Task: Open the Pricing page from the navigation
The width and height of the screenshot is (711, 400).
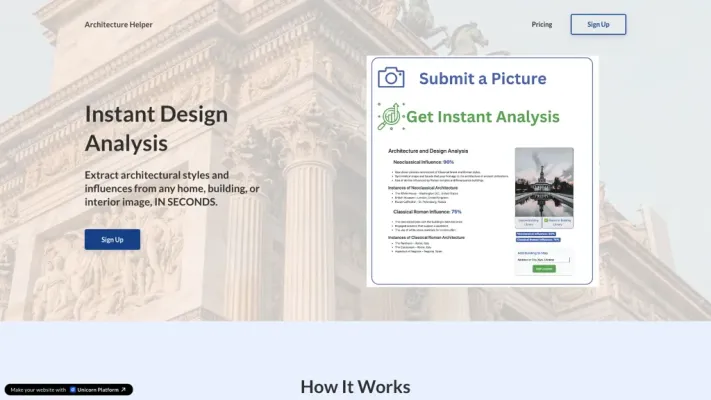Action: 541,24
